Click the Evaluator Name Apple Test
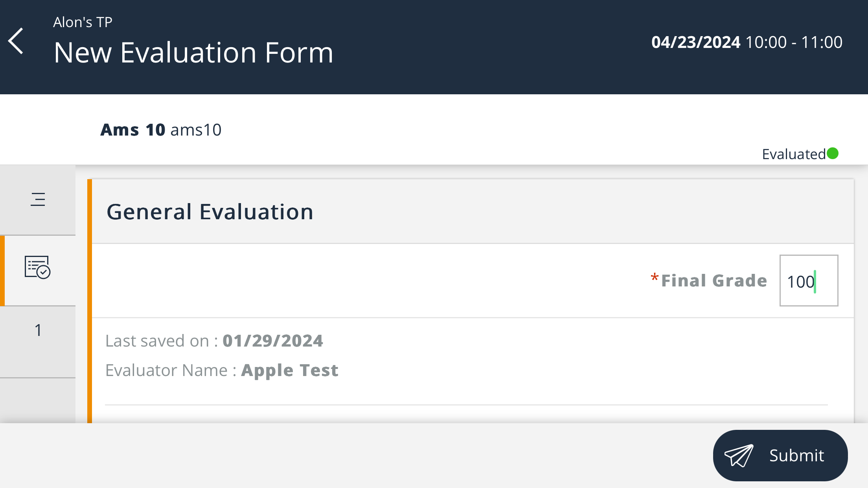The height and width of the screenshot is (488, 868). (290, 370)
